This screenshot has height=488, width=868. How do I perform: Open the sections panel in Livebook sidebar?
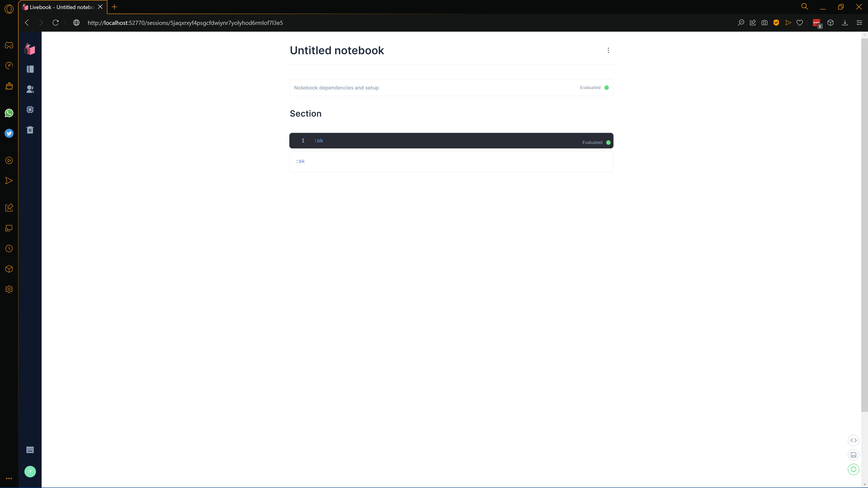[30, 69]
